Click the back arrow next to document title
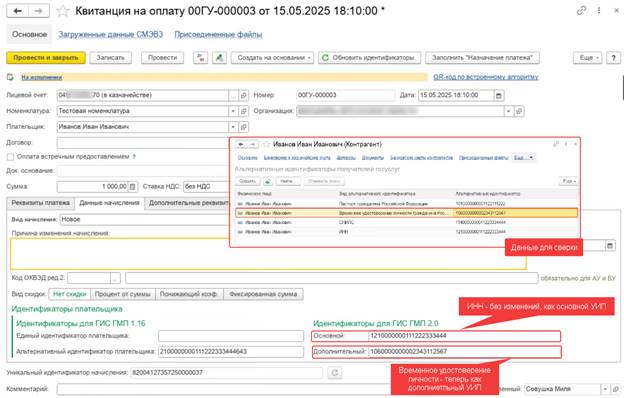The image size is (624, 398). tap(18, 11)
